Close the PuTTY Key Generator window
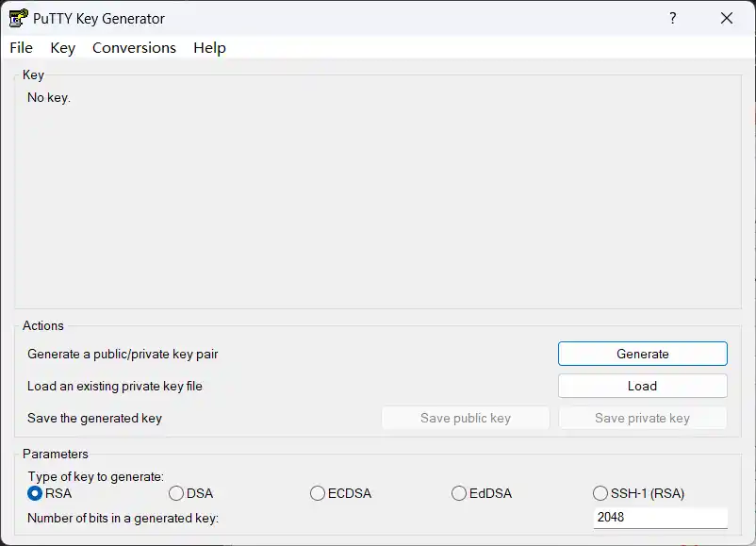Screen dimensions: 756x546 726,18
